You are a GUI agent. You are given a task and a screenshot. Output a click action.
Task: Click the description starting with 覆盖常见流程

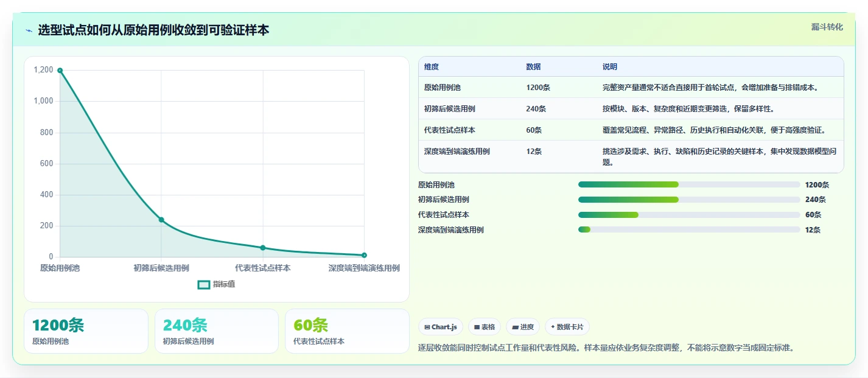[x=715, y=130]
